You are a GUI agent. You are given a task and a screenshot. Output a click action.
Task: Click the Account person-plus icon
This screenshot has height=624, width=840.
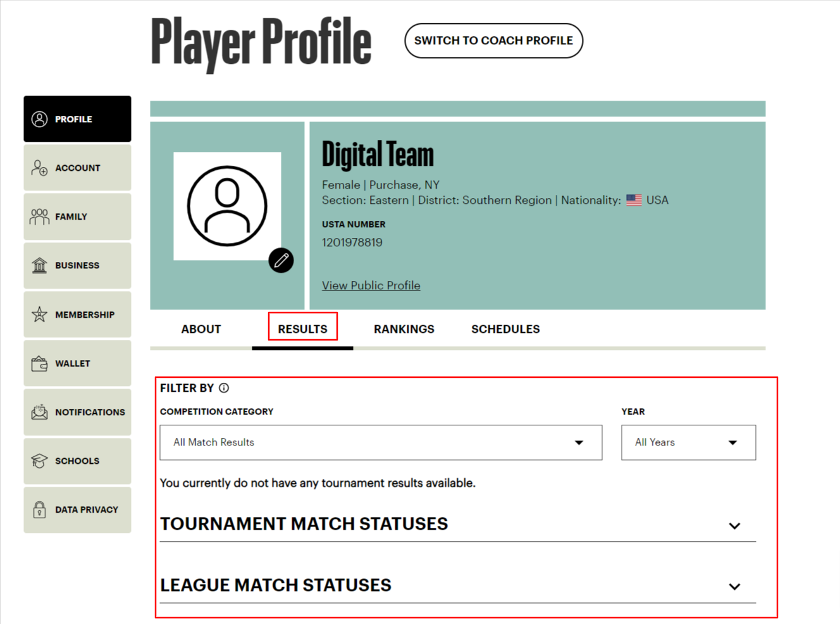point(39,168)
